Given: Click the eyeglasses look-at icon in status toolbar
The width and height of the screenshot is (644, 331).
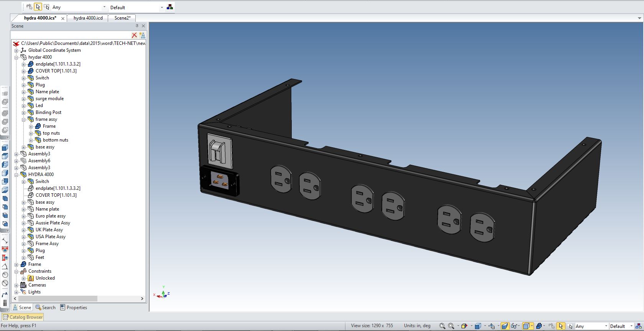Looking at the screenshot, I should click(x=514, y=326).
